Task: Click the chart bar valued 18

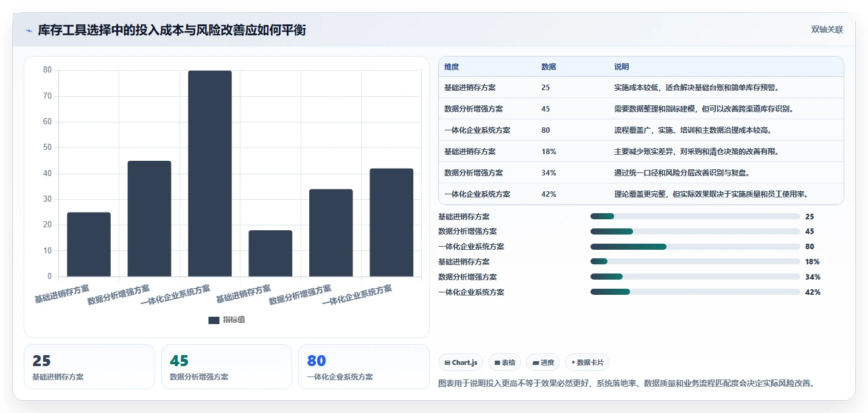Action: [270, 253]
